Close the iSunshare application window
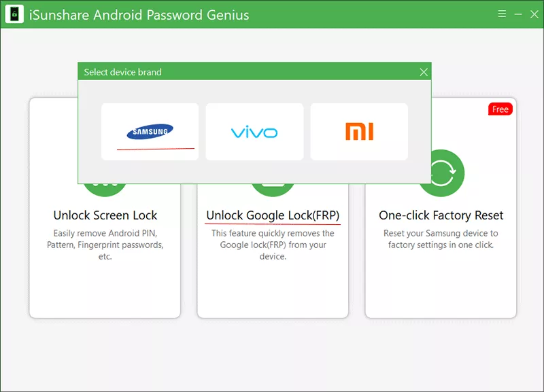Viewport: 544px width, 392px height. pos(534,14)
